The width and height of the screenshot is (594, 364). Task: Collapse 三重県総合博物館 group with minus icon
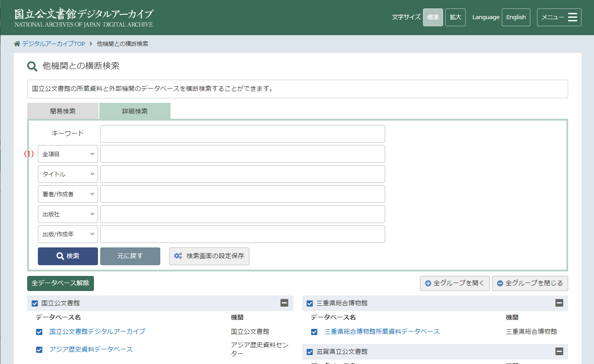click(x=559, y=303)
